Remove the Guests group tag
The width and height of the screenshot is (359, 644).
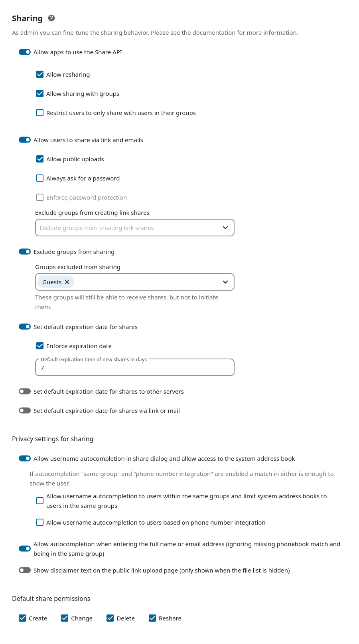click(67, 282)
